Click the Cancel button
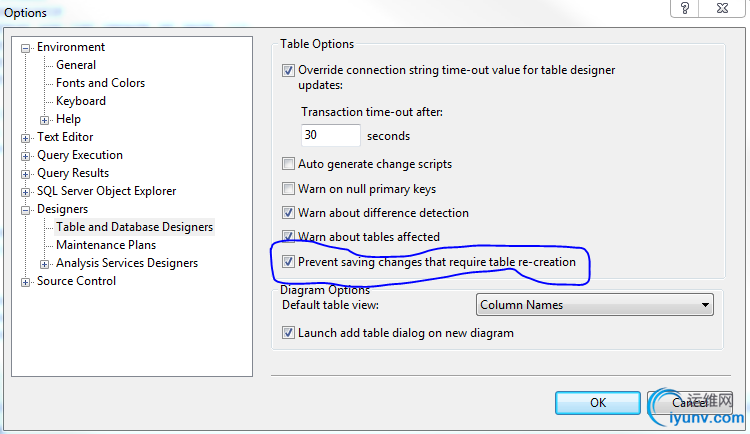This screenshot has height=434, width=750. tap(689, 403)
